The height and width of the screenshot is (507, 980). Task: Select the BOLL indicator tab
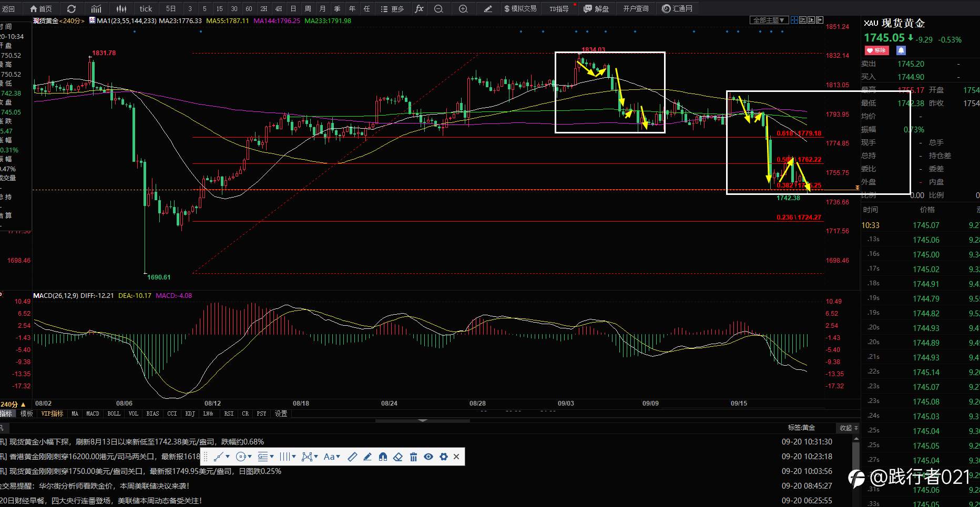click(114, 413)
